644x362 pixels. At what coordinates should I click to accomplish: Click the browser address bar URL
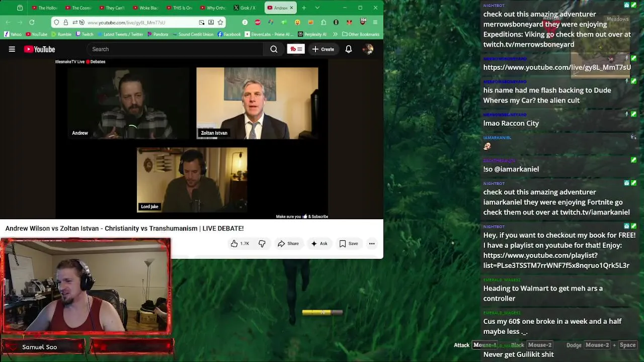pyautogui.click(x=126, y=22)
